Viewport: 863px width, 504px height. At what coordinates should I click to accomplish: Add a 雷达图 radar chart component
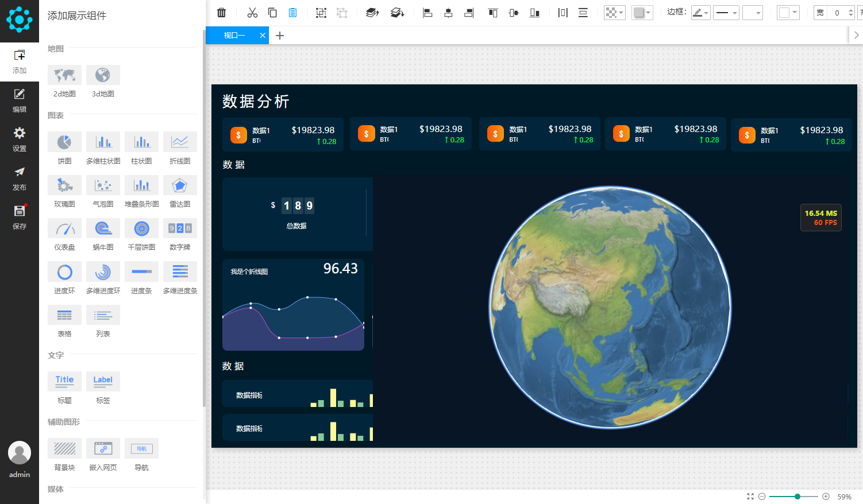[180, 192]
